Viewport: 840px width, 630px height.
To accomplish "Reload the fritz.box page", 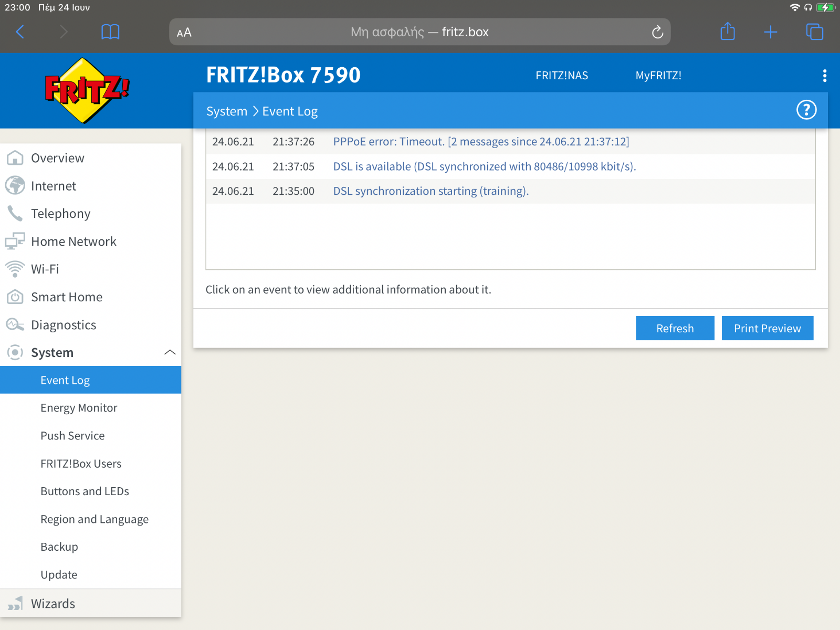I will (x=657, y=32).
